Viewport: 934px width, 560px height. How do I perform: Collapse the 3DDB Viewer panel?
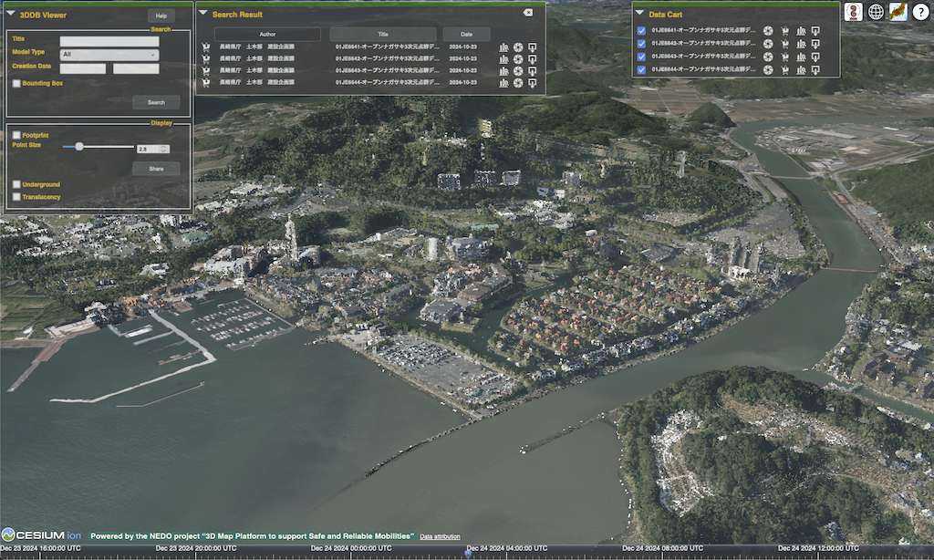(x=11, y=14)
